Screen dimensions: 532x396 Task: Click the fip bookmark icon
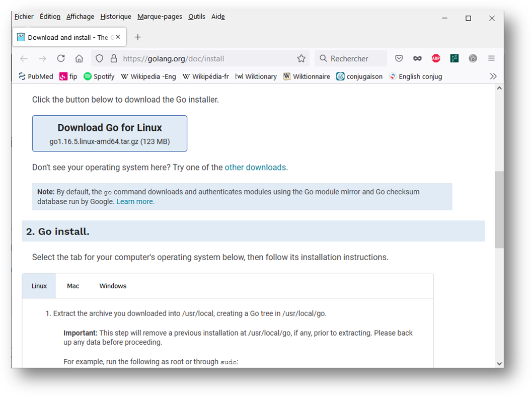63,76
